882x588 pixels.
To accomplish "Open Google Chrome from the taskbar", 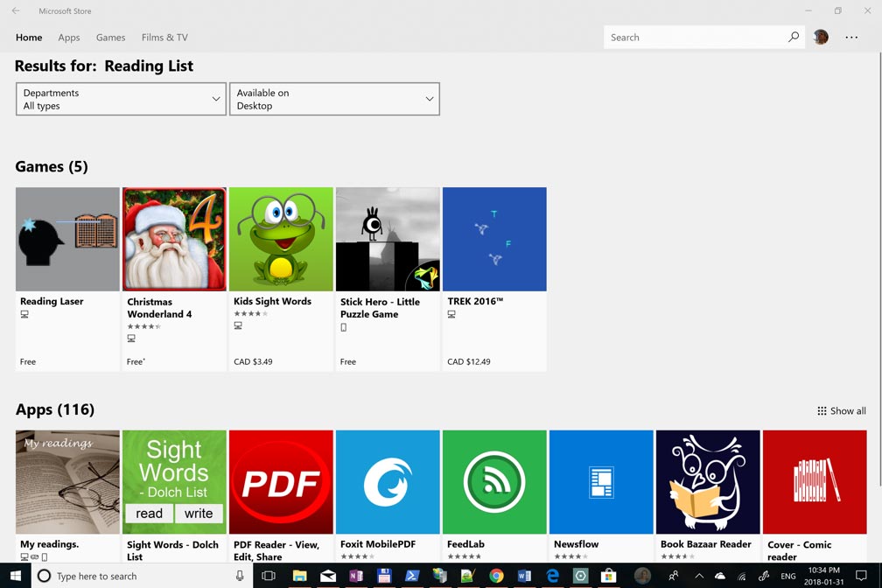I will click(496, 576).
